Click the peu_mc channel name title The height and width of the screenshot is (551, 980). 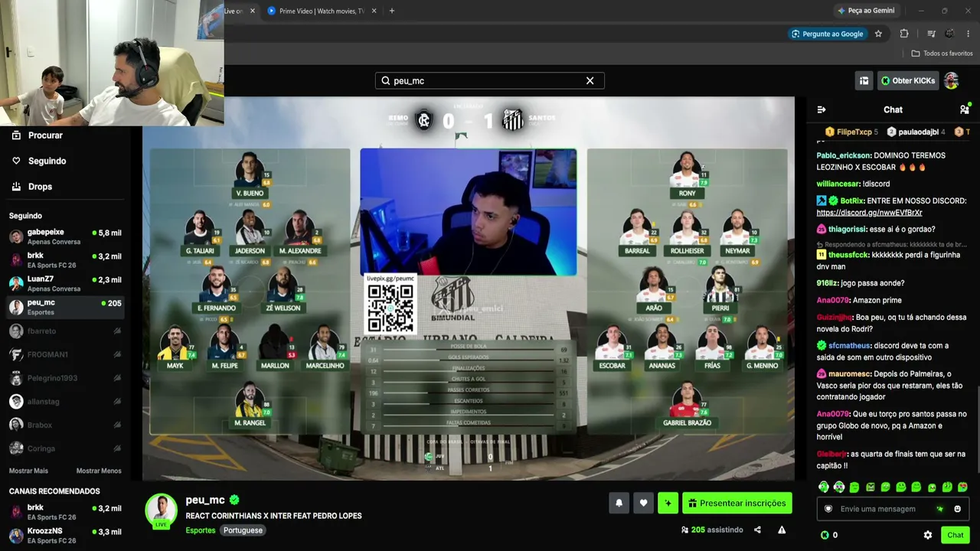click(205, 500)
